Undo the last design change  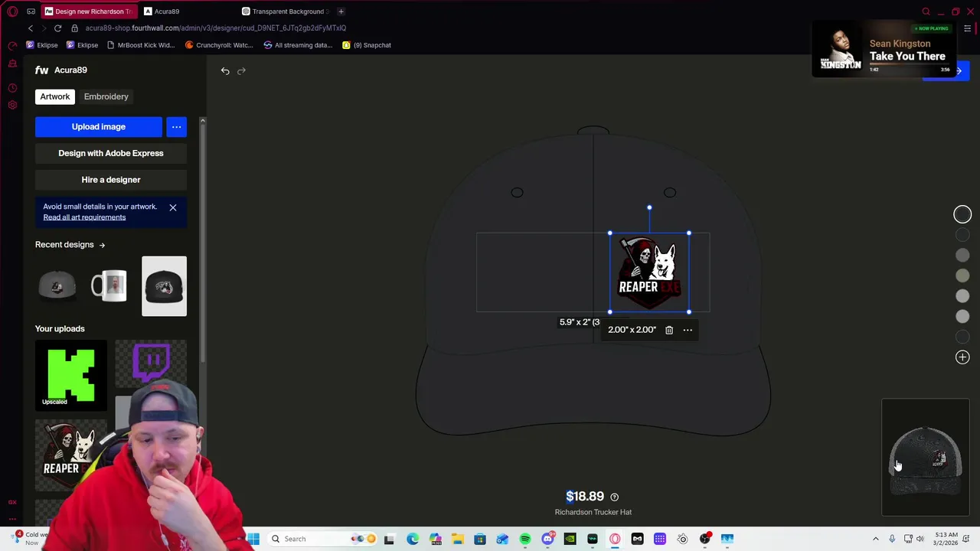225,71
